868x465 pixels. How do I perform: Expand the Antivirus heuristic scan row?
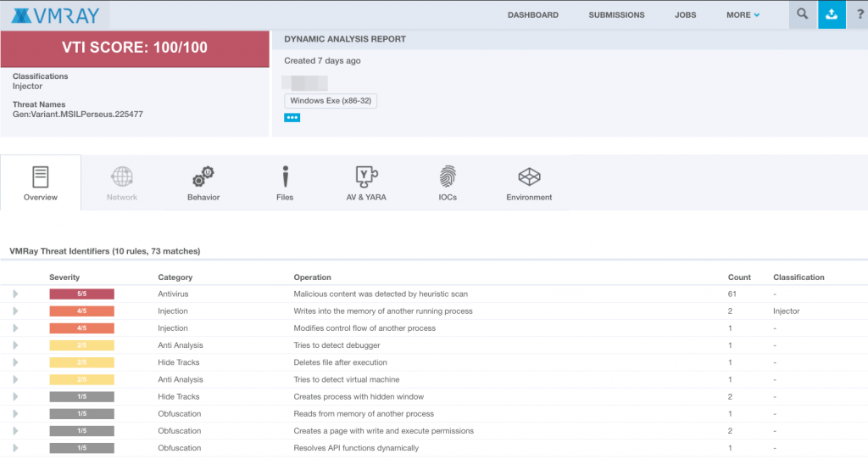[x=15, y=294]
